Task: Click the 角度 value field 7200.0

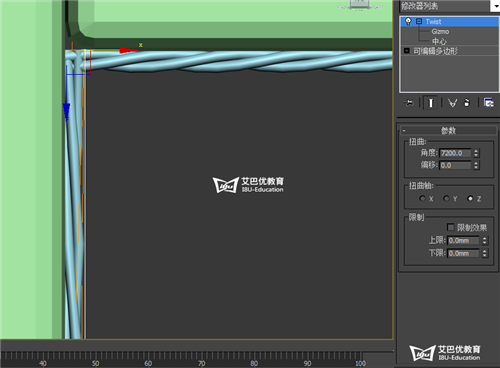Action: point(455,153)
